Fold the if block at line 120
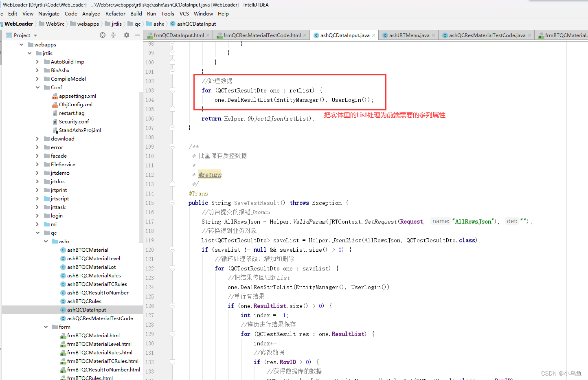 [172, 250]
